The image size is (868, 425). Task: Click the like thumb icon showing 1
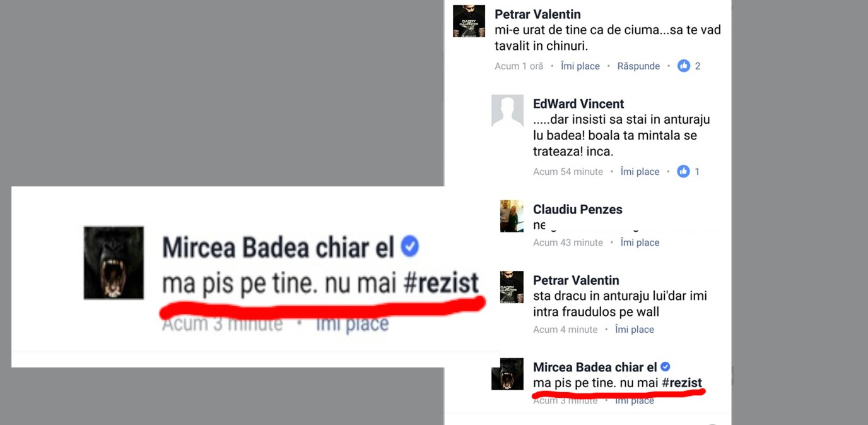(x=684, y=171)
